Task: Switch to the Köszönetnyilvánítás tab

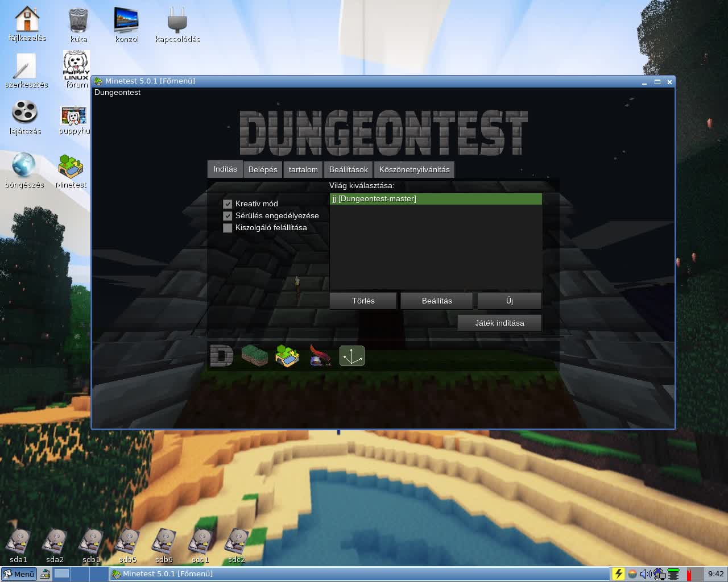Action: tap(414, 169)
